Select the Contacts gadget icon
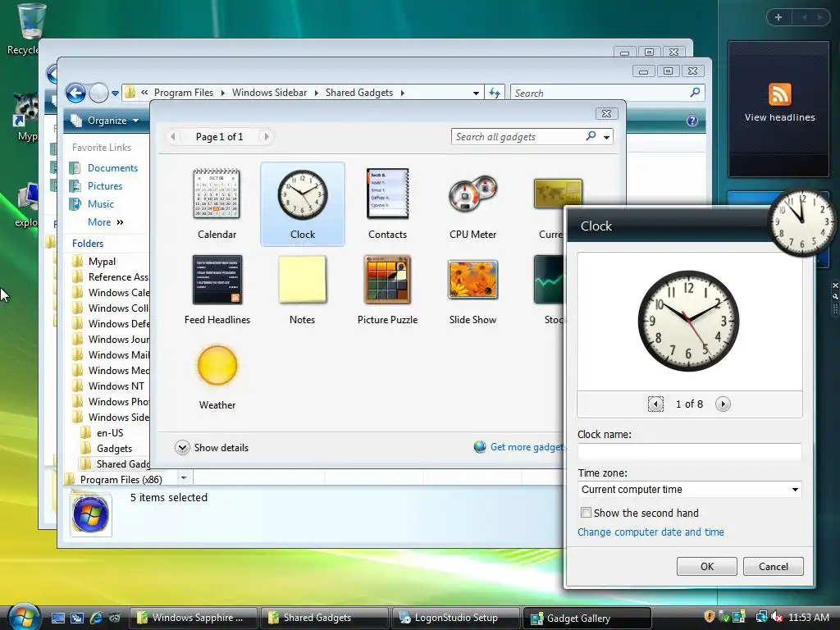This screenshot has height=630, width=840. tap(387, 194)
